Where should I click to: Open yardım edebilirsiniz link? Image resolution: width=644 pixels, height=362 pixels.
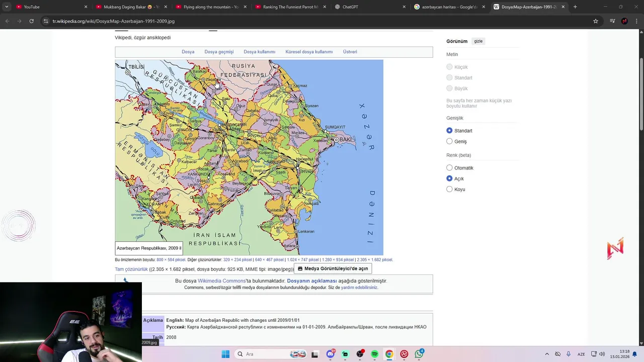pos(359,288)
